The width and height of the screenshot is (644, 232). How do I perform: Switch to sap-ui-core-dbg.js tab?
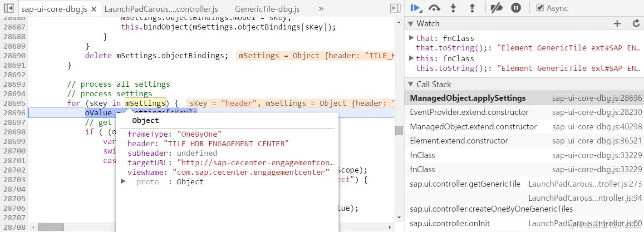(59, 9)
